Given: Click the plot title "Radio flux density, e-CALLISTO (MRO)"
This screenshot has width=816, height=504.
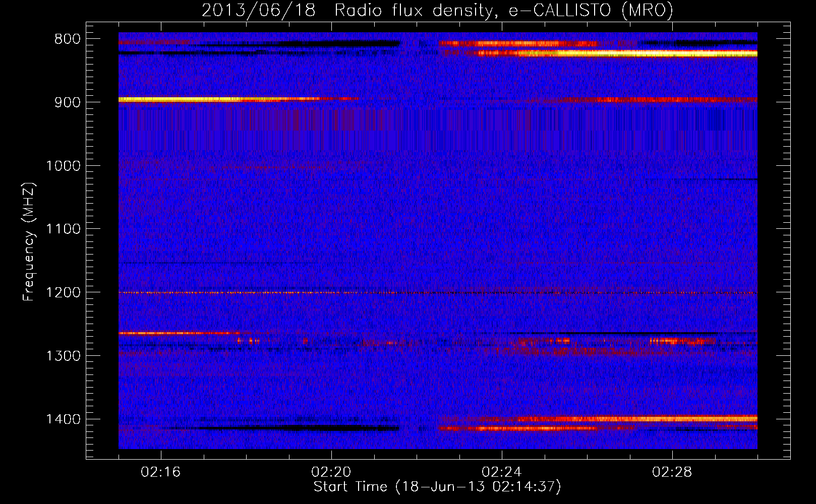Looking at the screenshot, I should point(504,10).
